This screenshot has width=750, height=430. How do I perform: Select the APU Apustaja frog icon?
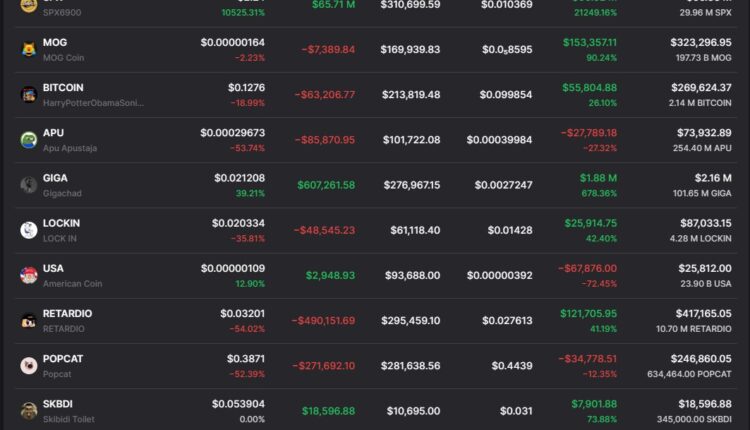click(28, 140)
